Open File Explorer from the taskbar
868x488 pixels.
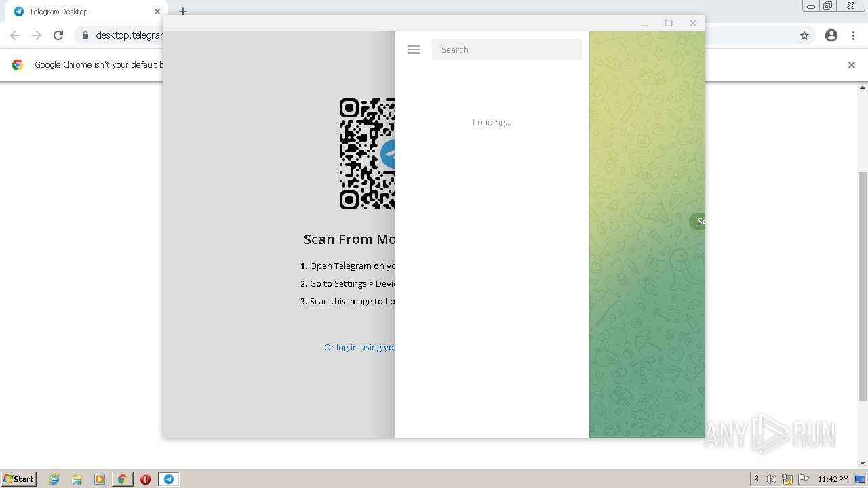(77, 479)
